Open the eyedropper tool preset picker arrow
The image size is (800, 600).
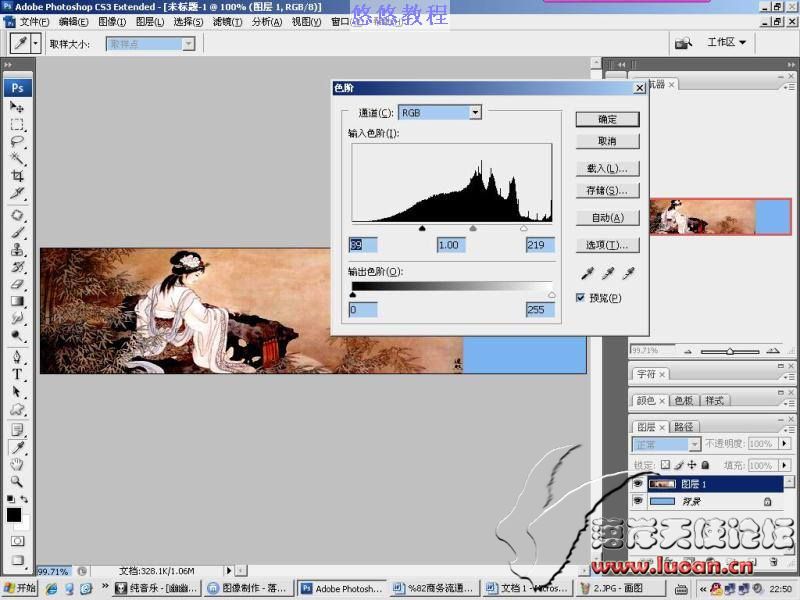click(x=36, y=43)
